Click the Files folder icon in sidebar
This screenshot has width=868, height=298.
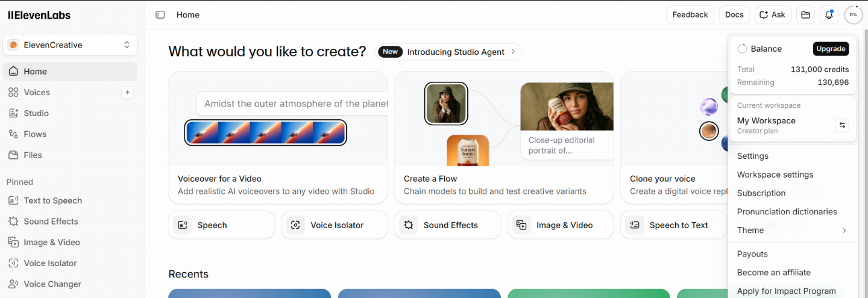[13, 155]
